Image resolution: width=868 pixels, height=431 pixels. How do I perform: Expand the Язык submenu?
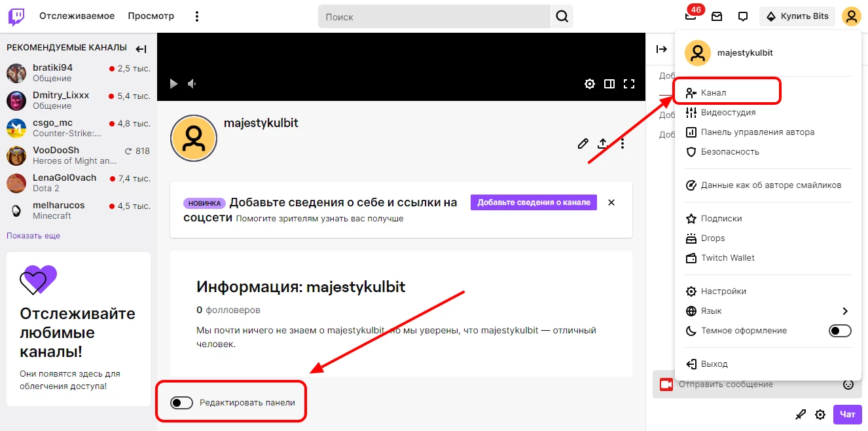click(x=769, y=311)
